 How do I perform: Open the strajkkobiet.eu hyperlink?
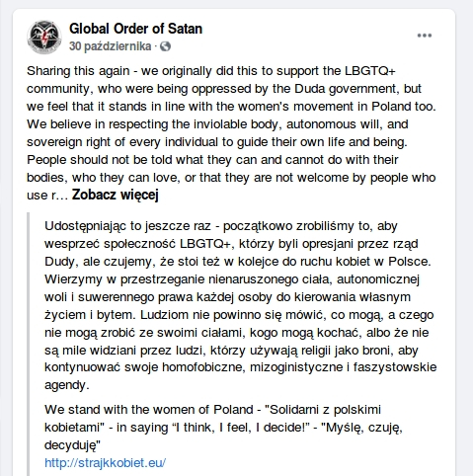105,463
